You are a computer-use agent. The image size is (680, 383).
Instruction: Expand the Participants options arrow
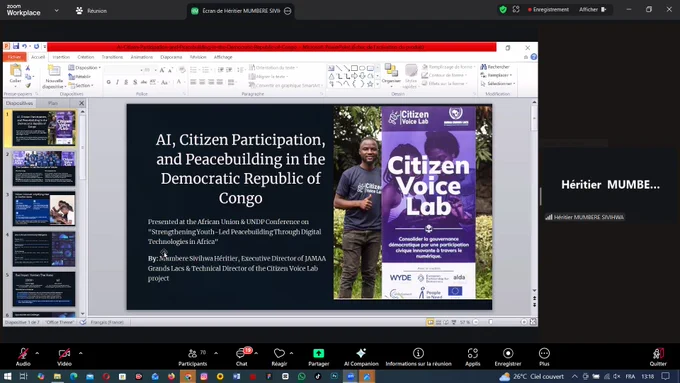[x=216, y=353]
